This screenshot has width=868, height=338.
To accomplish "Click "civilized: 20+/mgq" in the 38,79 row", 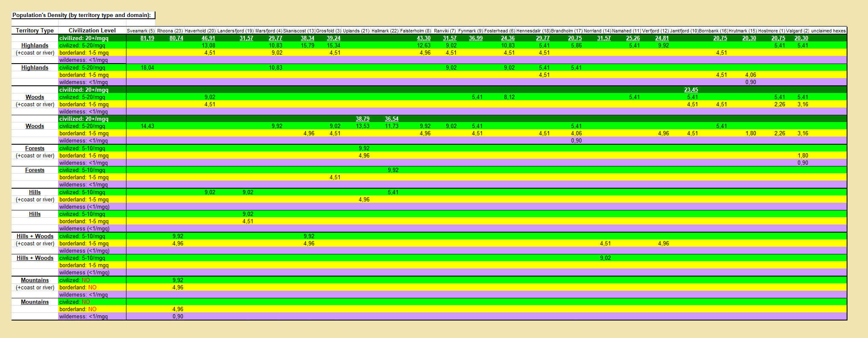I will pyautogui.click(x=84, y=119).
